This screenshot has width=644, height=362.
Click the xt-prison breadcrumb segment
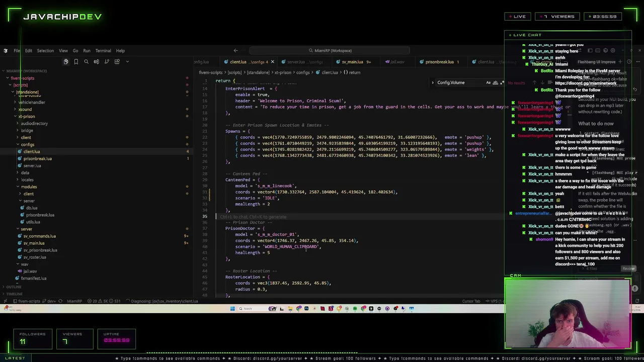(x=282, y=72)
